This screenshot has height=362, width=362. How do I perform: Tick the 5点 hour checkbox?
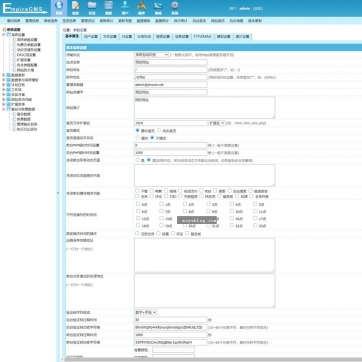point(255,204)
